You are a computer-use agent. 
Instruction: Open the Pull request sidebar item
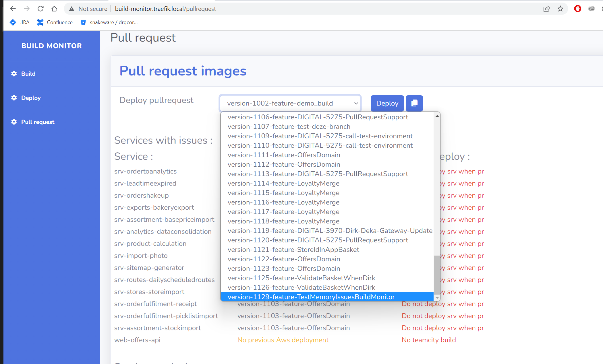click(x=38, y=122)
